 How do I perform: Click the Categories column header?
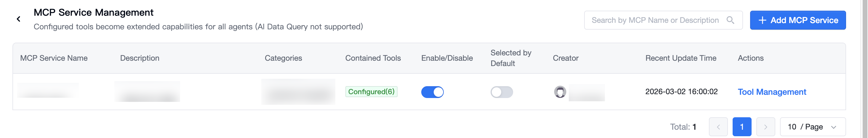[x=283, y=58]
